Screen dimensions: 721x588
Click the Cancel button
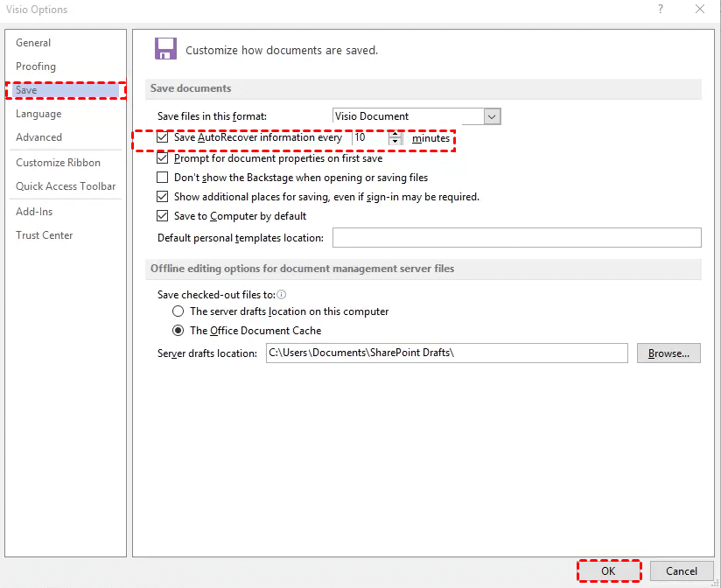[682, 571]
